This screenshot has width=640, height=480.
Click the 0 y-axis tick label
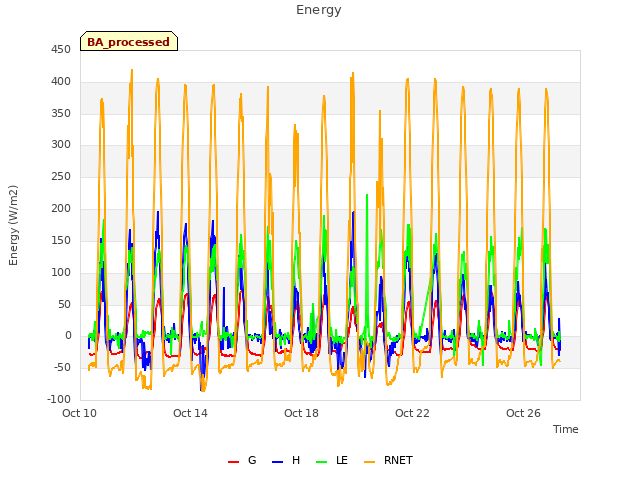click(x=68, y=336)
